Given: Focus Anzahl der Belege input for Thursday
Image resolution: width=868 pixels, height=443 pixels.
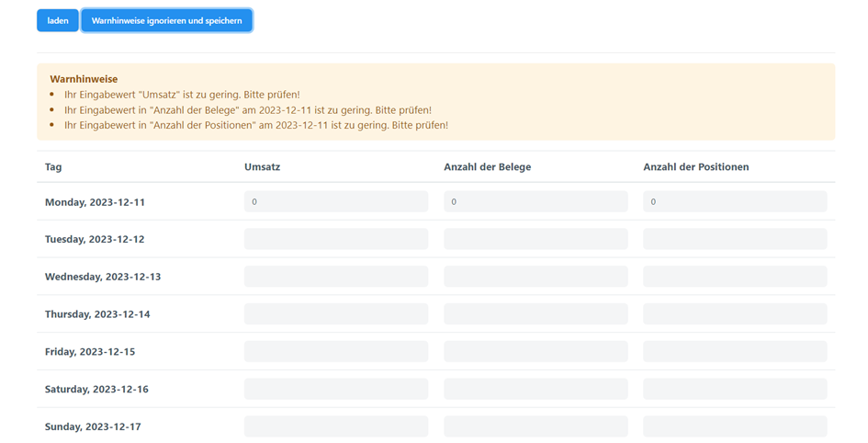Looking at the screenshot, I should click(535, 314).
